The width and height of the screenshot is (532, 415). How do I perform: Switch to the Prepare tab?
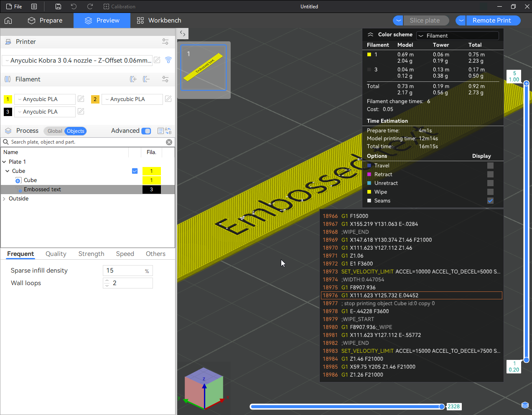pos(45,20)
